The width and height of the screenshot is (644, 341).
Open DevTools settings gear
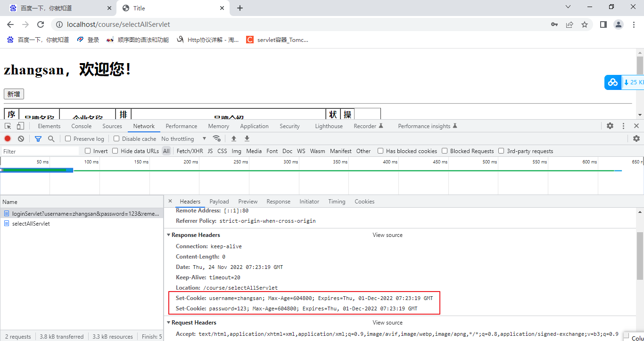coord(610,126)
